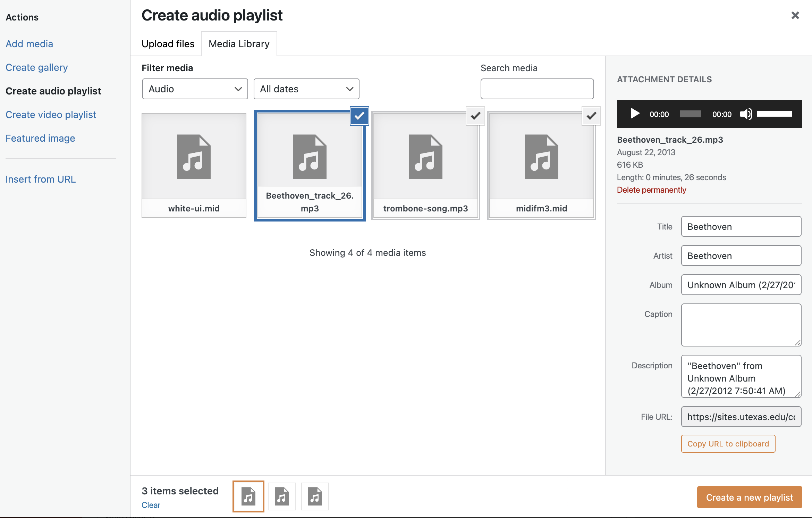
Task: Switch to the Media Library tab
Action: click(x=238, y=44)
